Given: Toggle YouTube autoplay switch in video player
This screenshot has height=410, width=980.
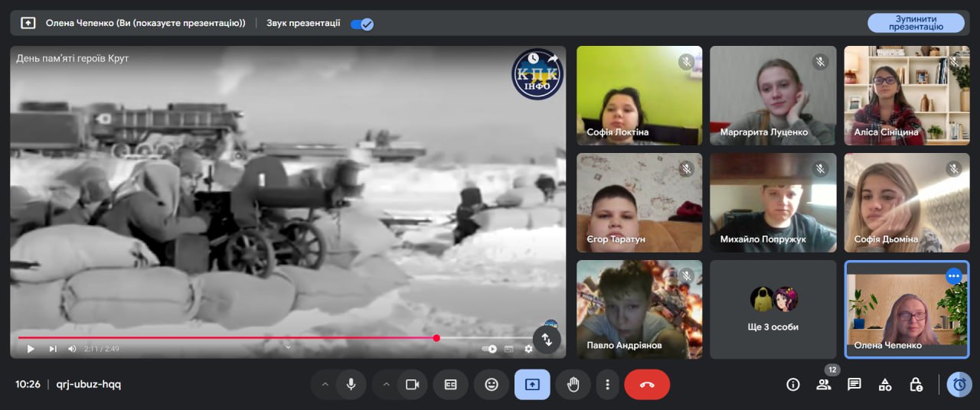Looking at the screenshot, I should pyautogui.click(x=489, y=349).
